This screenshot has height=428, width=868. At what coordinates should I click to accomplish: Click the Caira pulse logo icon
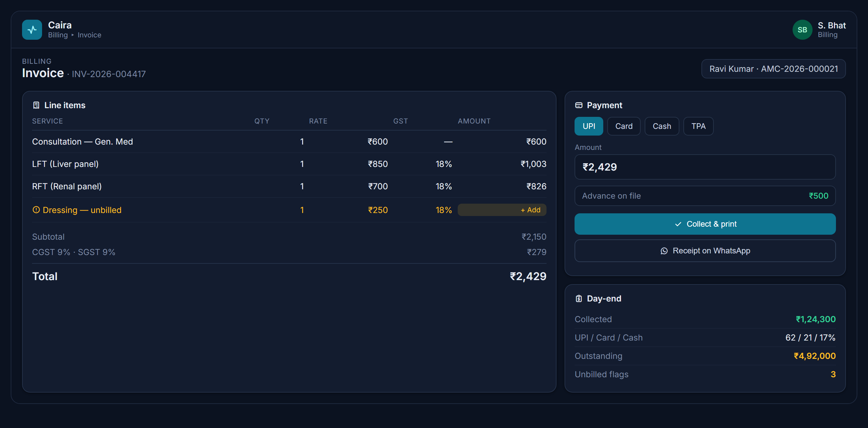click(x=32, y=30)
